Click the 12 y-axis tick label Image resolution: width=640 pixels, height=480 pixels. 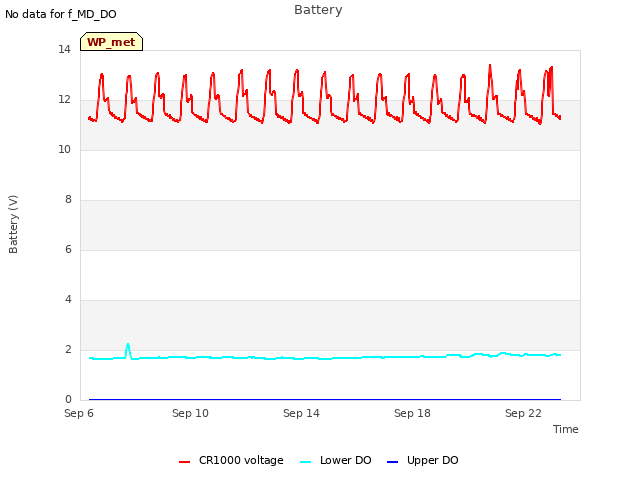coord(64,100)
